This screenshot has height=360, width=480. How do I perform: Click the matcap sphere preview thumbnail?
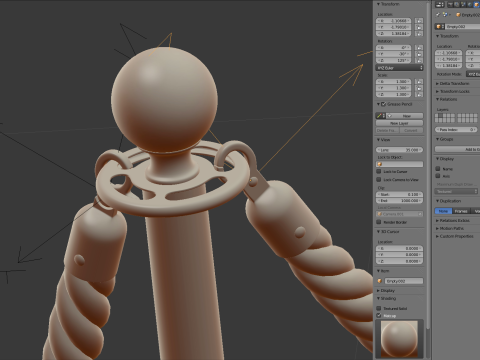pos(399,339)
